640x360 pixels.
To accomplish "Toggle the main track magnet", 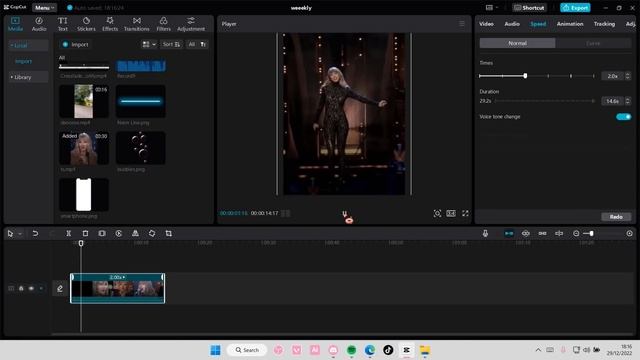I will coord(509,233).
